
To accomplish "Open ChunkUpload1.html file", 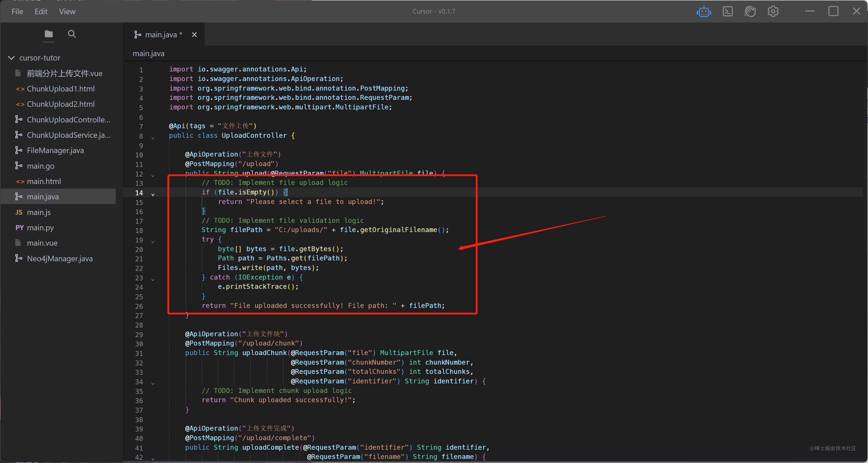I will [x=61, y=89].
